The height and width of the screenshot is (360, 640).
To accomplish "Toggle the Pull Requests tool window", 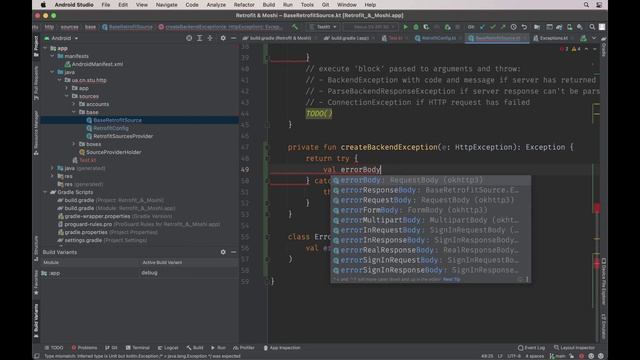I will click(36, 83).
